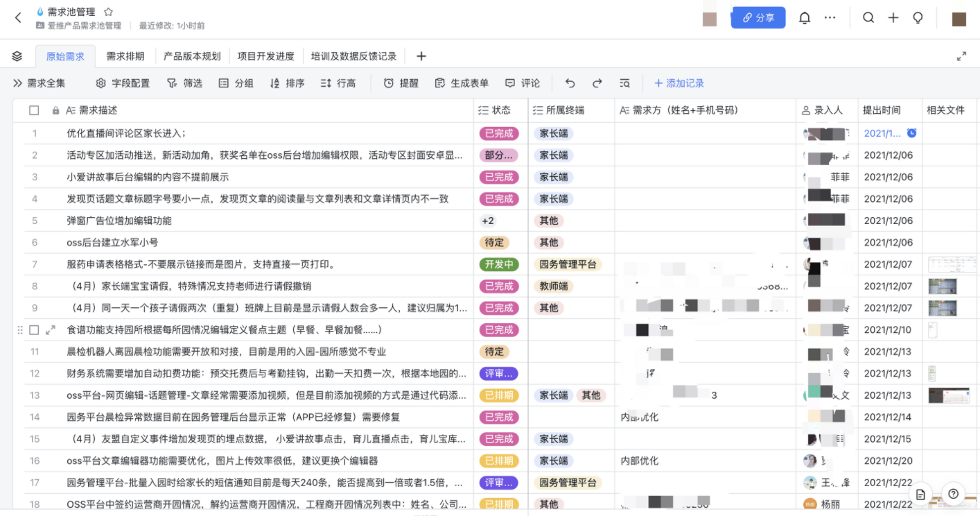Add a new sheet tab with plus

(x=421, y=56)
